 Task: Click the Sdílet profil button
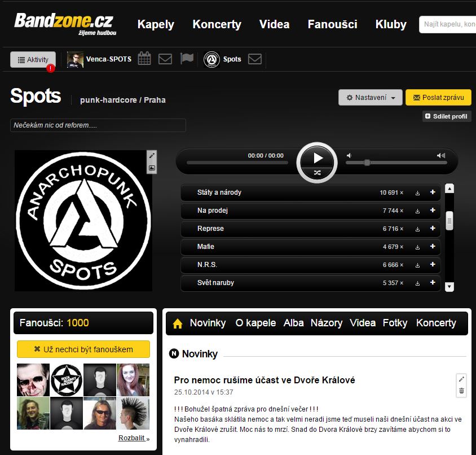click(x=447, y=116)
